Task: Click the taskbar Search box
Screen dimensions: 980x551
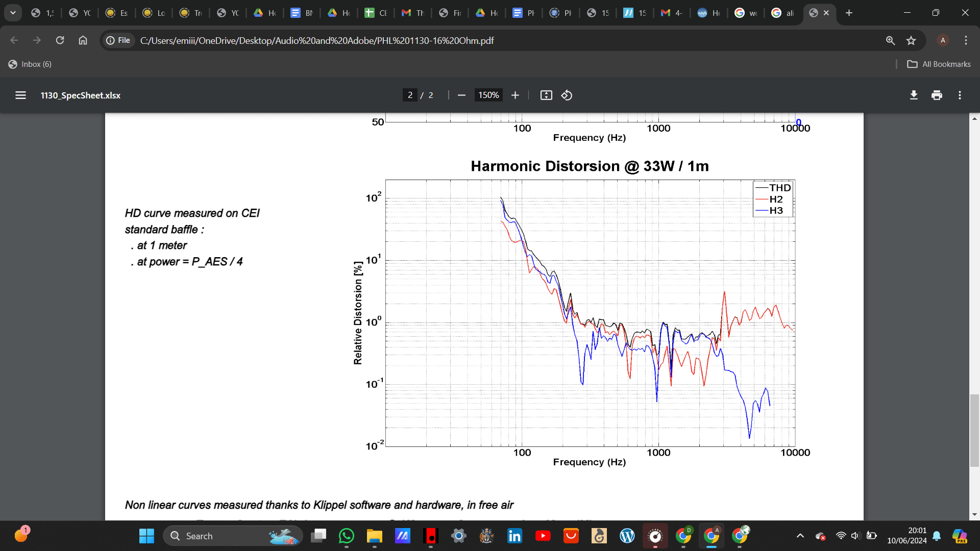Action: point(233,536)
